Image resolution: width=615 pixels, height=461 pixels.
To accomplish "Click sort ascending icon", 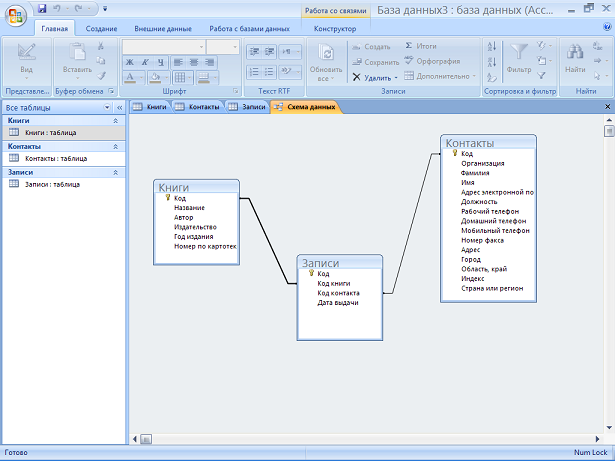I will [x=492, y=46].
